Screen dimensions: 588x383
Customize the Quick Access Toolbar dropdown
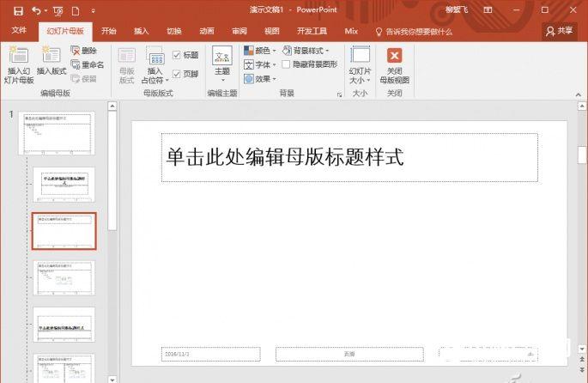tap(93, 11)
